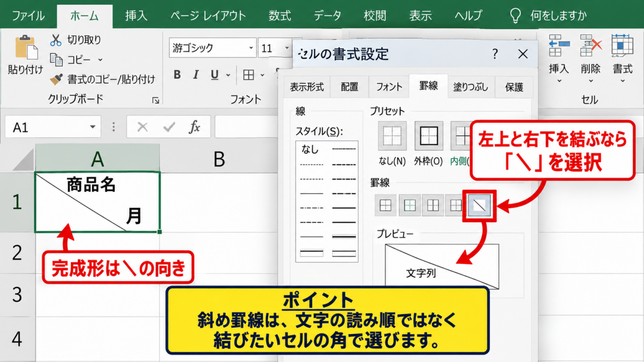Click the 削除 delete cells icon

click(x=591, y=46)
